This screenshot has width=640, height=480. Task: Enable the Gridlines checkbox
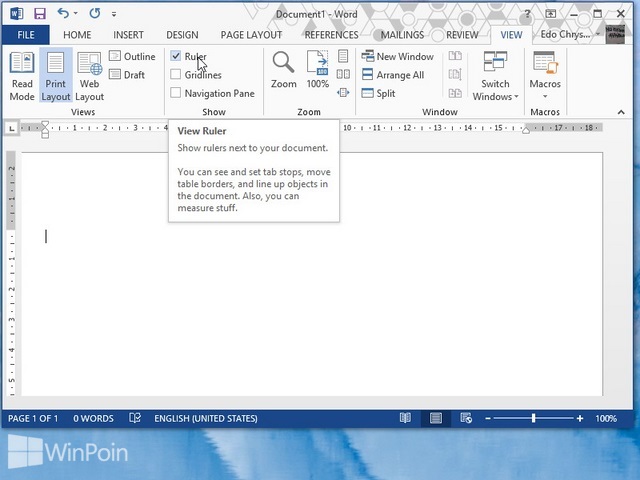pos(176,74)
